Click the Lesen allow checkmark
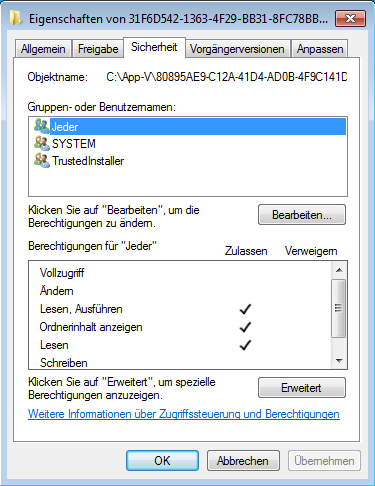The image size is (375, 486). pos(245,345)
